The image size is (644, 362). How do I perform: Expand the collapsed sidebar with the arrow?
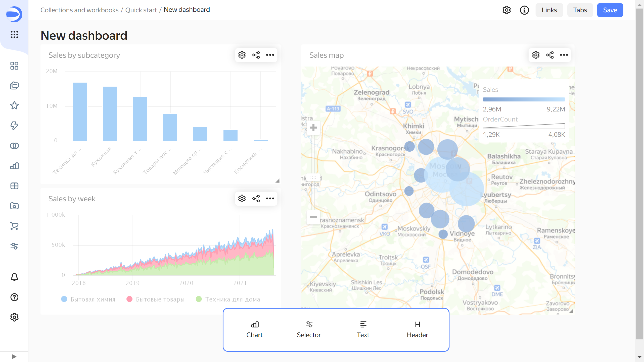14,356
